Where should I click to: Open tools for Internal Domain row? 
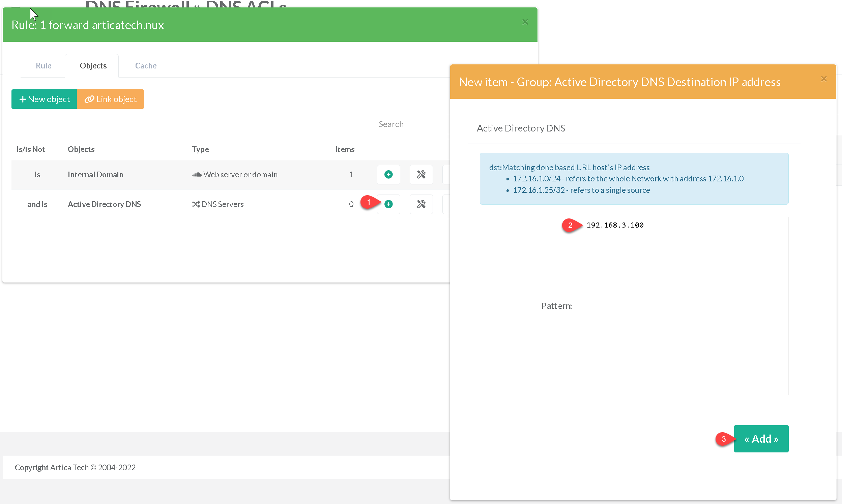pyautogui.click(x=421, y=175)
